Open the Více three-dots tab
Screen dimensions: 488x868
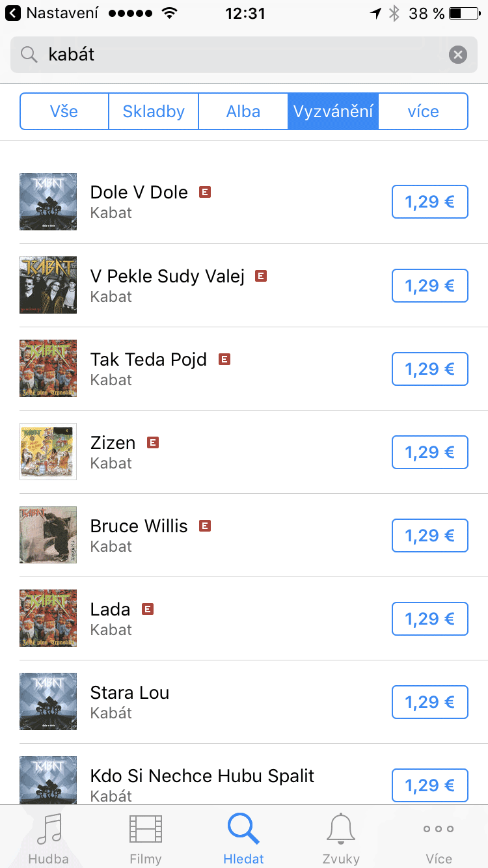(439, 830)
